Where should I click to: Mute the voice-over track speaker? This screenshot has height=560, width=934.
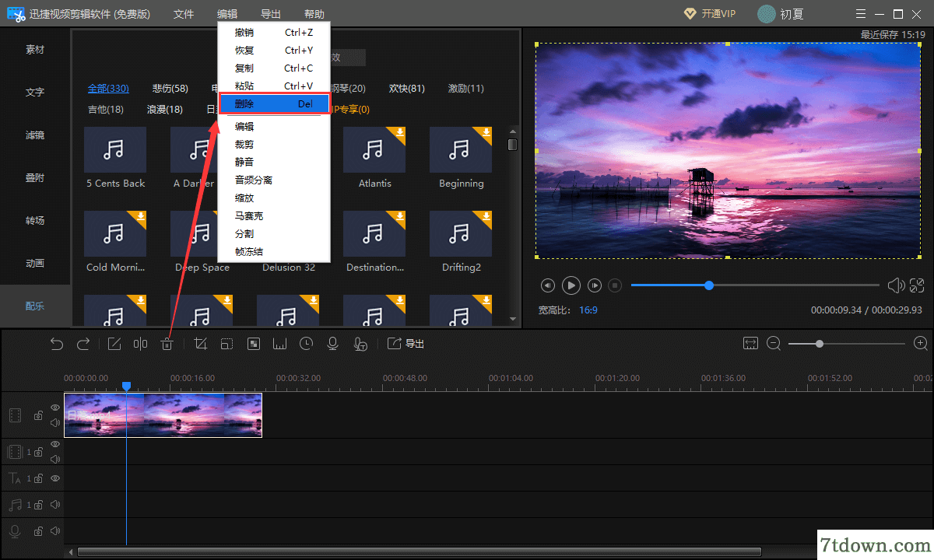tap(55, 531)
